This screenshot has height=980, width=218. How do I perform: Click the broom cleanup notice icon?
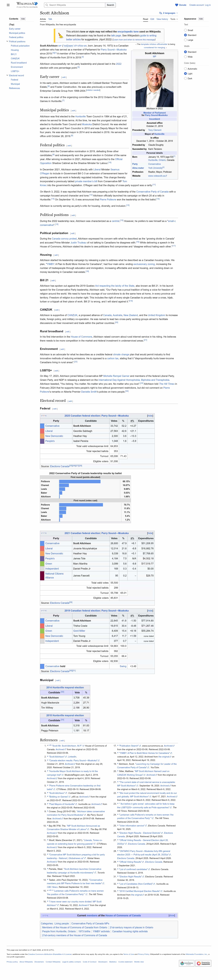[x=60, y=36]
